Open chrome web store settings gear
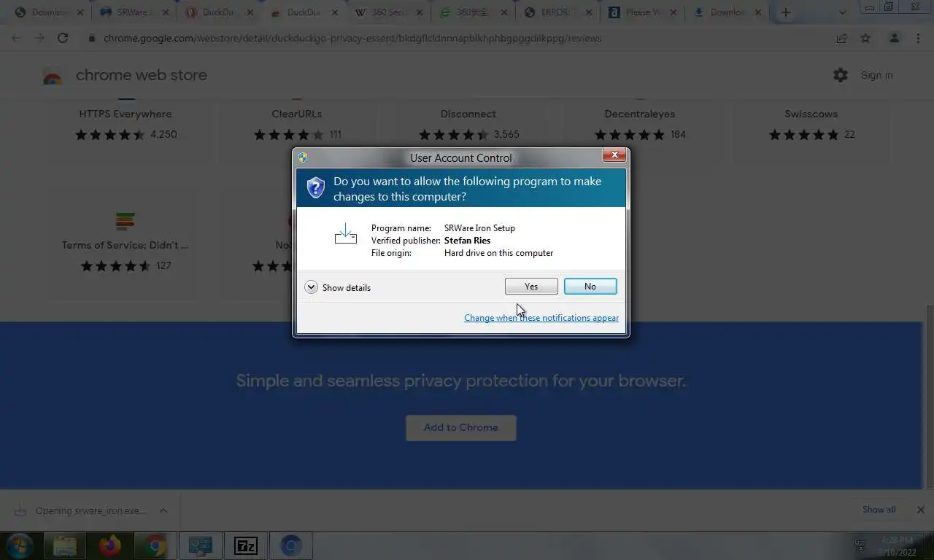This screenshot has height=560, width=934. (x=841, y=75)
